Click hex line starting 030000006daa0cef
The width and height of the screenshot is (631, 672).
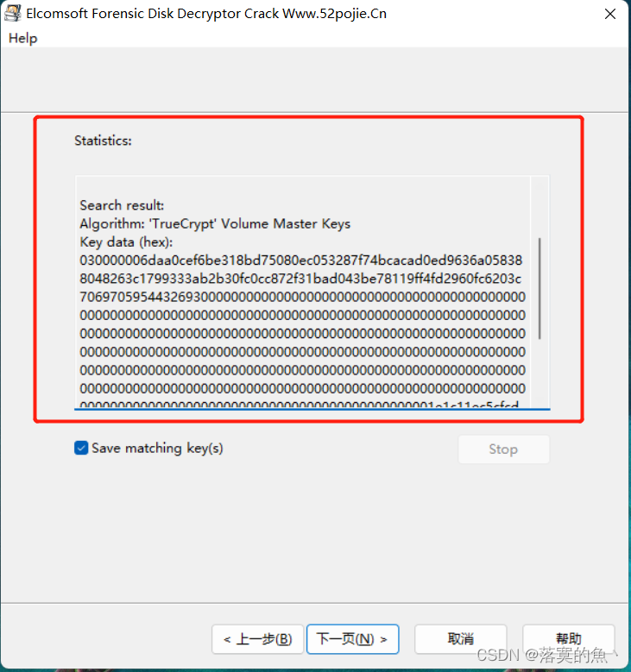pos(300,261)
